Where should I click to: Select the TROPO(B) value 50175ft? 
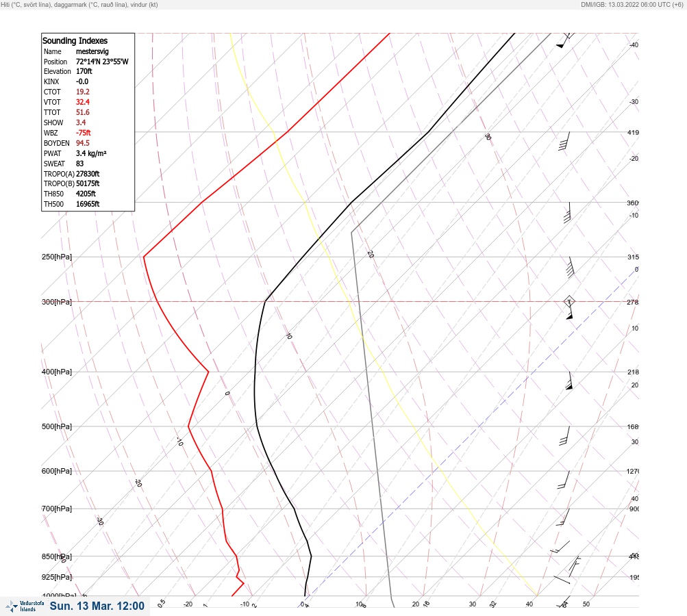pyautogui.click(x=88, y=184)
